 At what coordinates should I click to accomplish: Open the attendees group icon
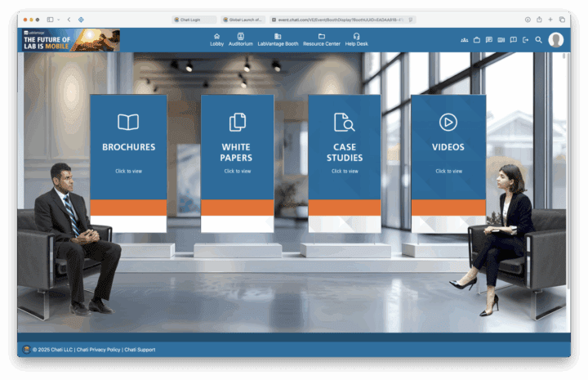465,39
